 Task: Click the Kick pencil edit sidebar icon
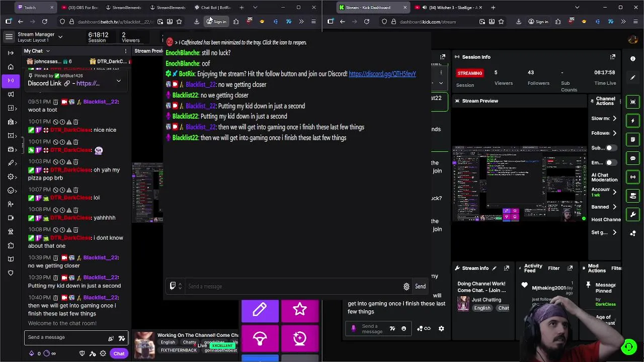[633, 77]
